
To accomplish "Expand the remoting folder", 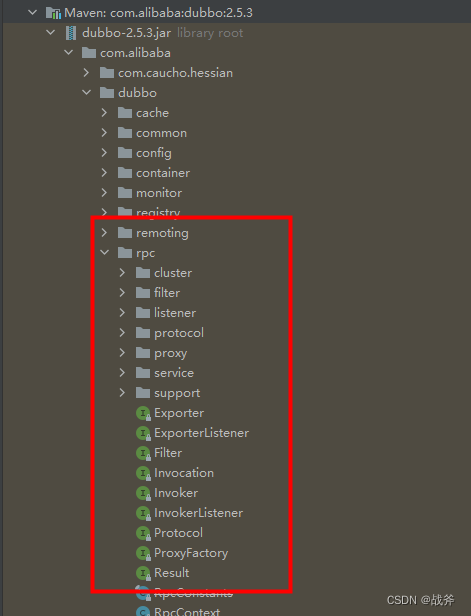I will click(104, 233).
